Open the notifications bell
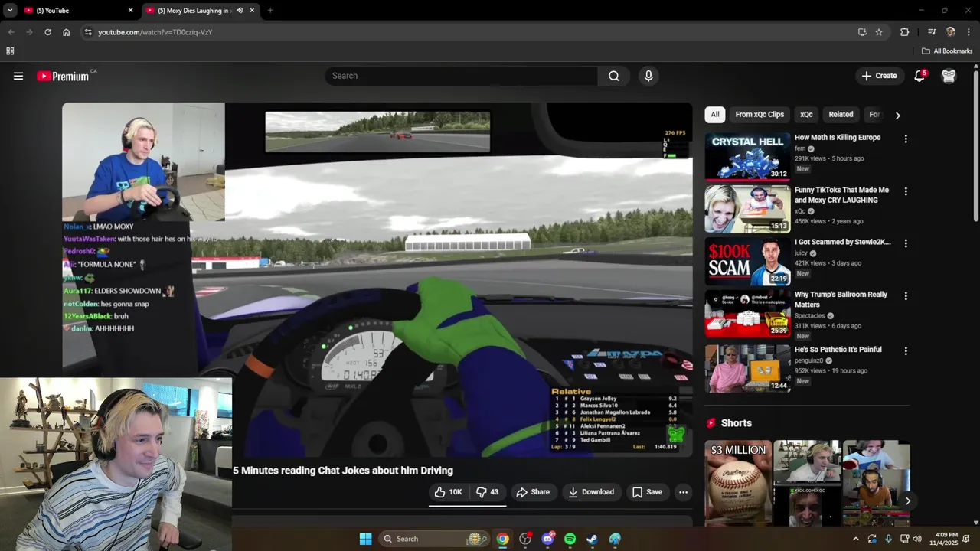Image resolution: width=980 pixels, height=551 pixels. [x=920, y=76]
